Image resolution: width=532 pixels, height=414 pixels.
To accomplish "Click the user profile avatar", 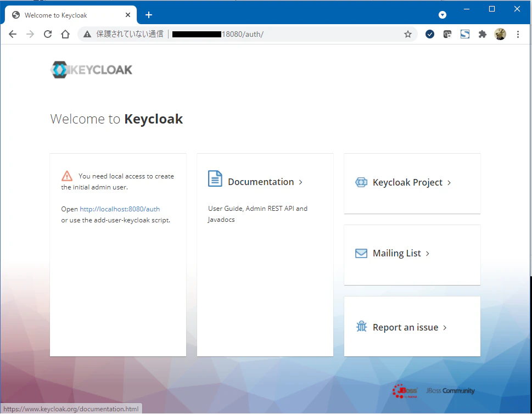I will (500, 34).
